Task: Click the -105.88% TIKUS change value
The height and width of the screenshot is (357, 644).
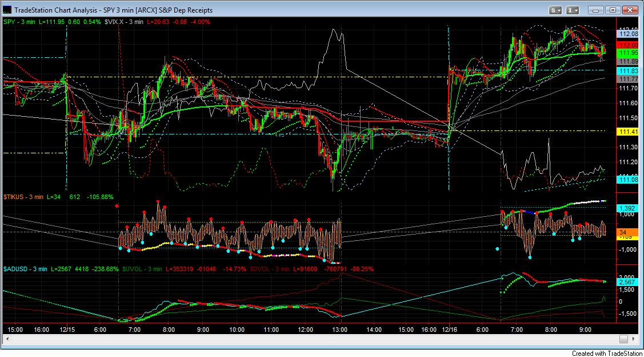Action: click(x=100, y=197)
